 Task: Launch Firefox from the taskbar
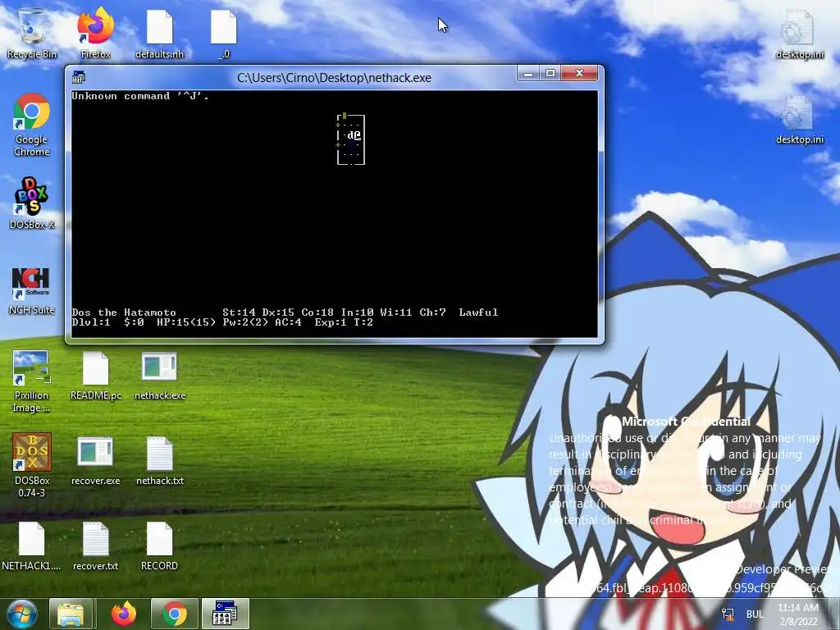[123, 614]
